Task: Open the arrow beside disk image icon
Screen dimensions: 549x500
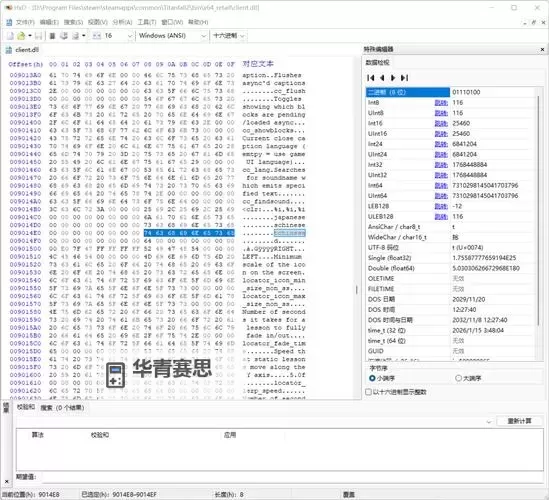Action: [84, 36]
